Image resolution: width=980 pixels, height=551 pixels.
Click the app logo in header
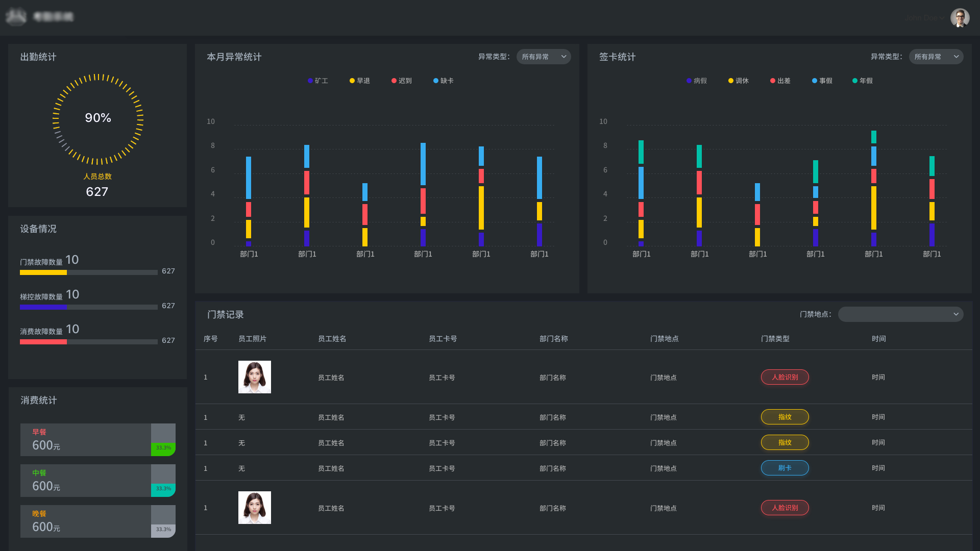16,17
